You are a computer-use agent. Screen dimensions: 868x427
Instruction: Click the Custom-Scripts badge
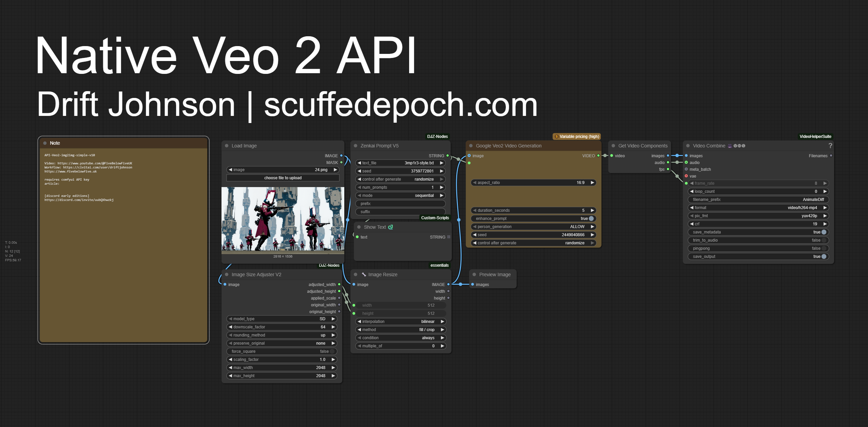[435, 218]
